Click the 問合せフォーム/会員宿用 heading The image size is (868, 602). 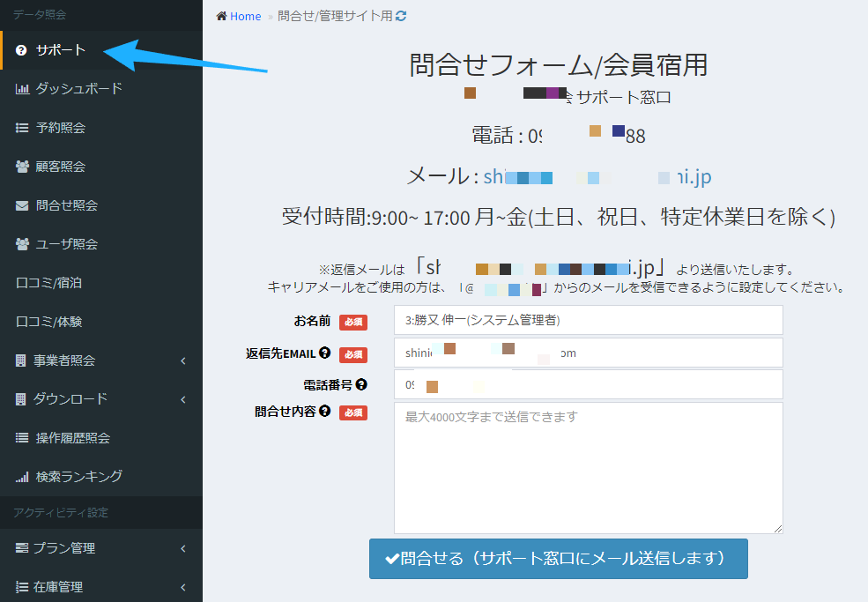559,65
